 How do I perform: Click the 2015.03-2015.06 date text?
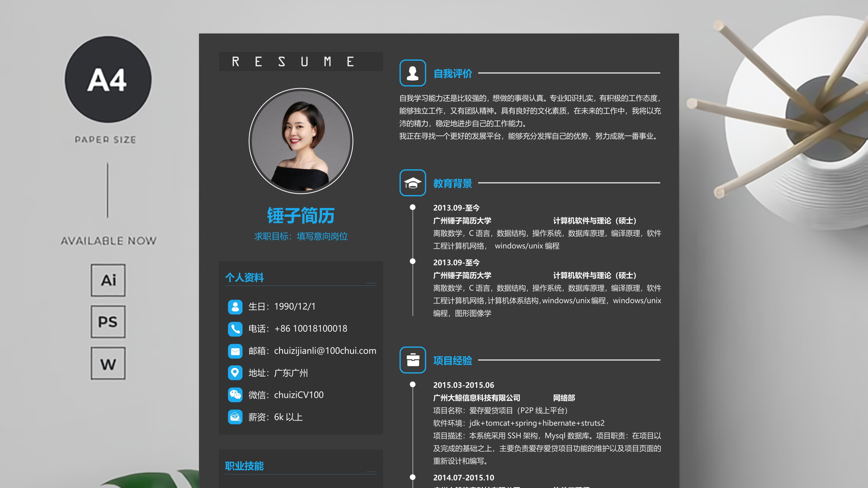464,385
